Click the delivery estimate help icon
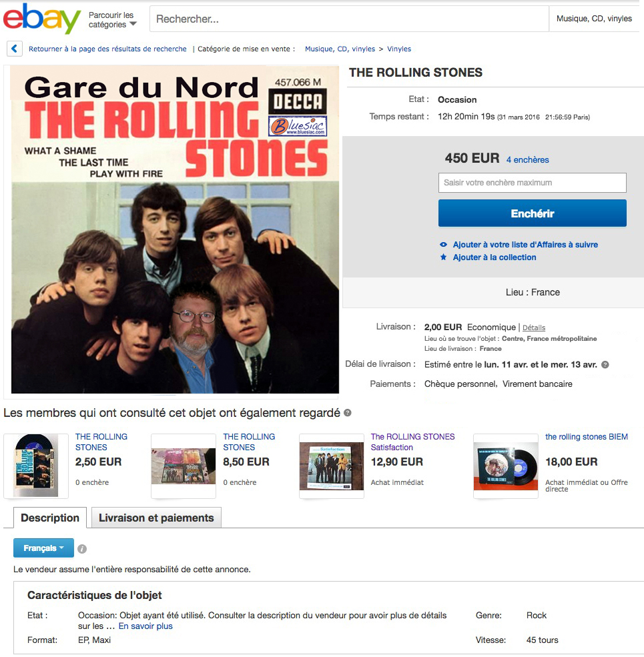Screen dimensions: 644x657 coord(605,365)
